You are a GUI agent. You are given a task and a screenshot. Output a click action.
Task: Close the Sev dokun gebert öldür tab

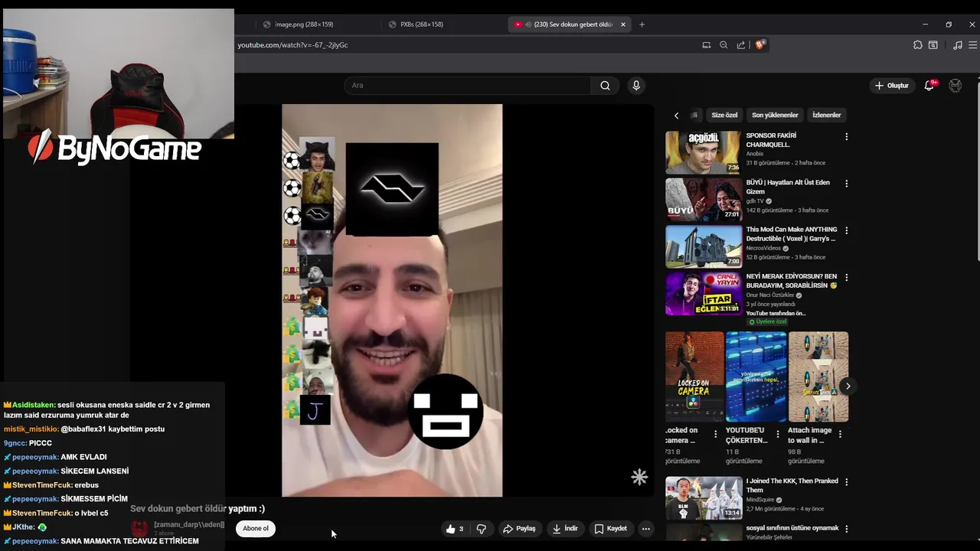[x=622, y=24]
